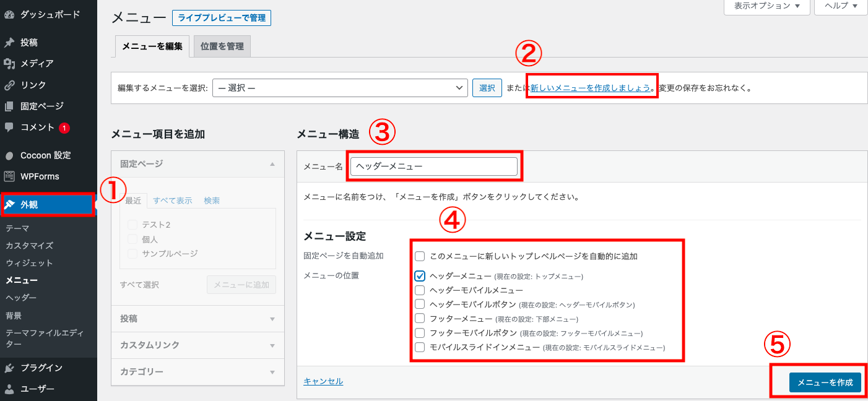Open the menu selection dropdown

click(x=340, y=88)
